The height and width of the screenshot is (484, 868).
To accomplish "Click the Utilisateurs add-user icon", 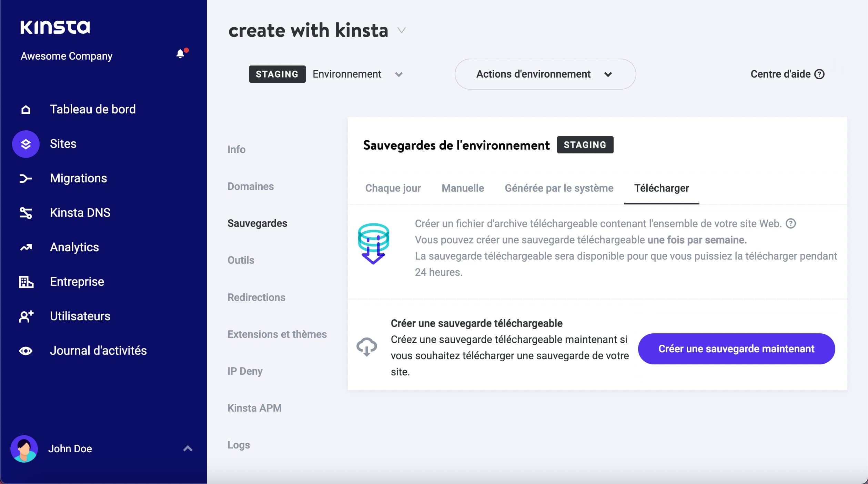I will coord(26,316).
